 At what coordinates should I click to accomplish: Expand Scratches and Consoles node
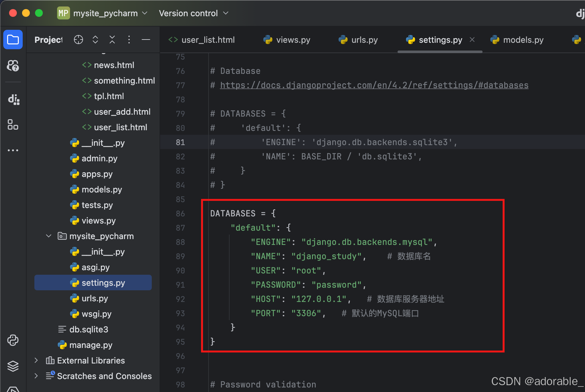[x=36, y=376]
